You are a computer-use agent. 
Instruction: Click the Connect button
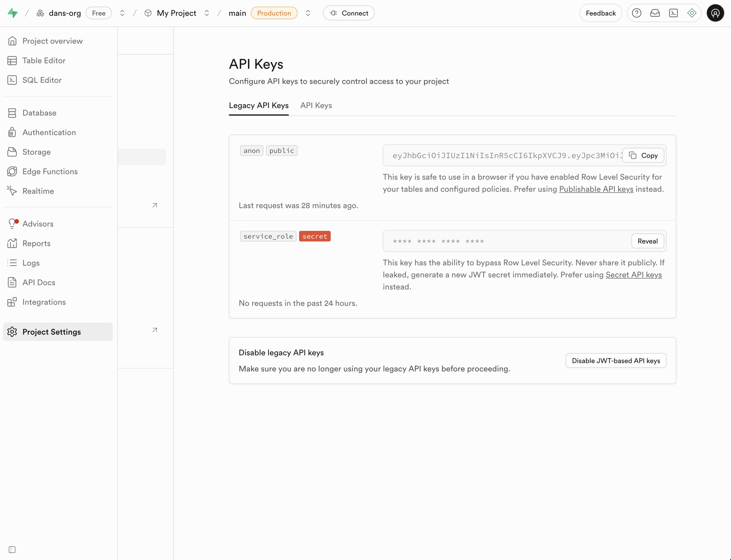tap(349, 13)
